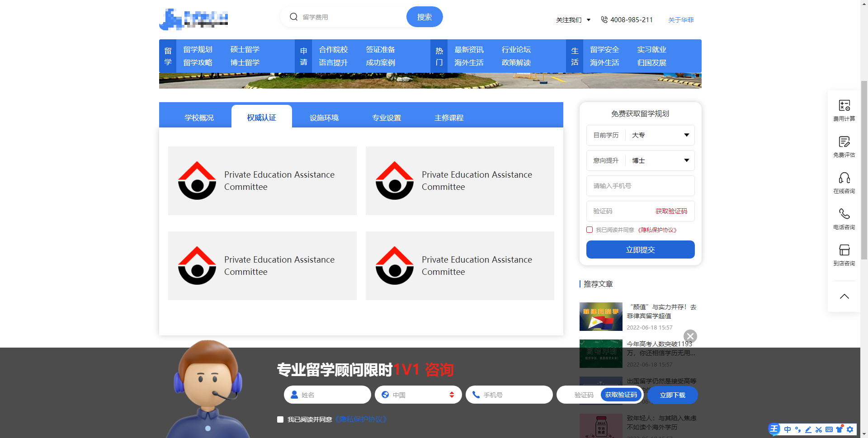Image resolution: width=868 pixels, height=438 pixels.
Task: Switch to the 专业设置 tab
Action: point(387,118)
